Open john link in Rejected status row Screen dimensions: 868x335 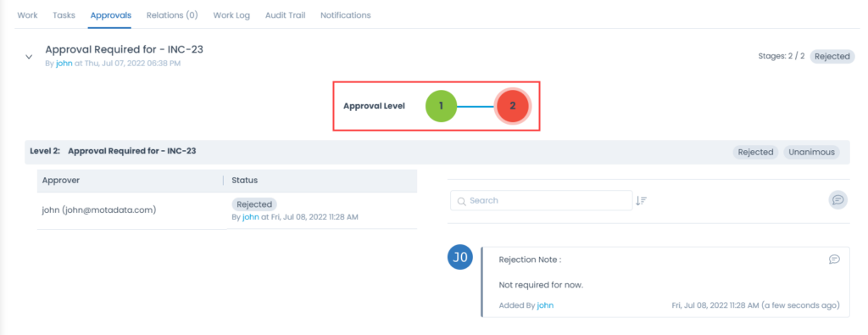[x=251, y=217]
